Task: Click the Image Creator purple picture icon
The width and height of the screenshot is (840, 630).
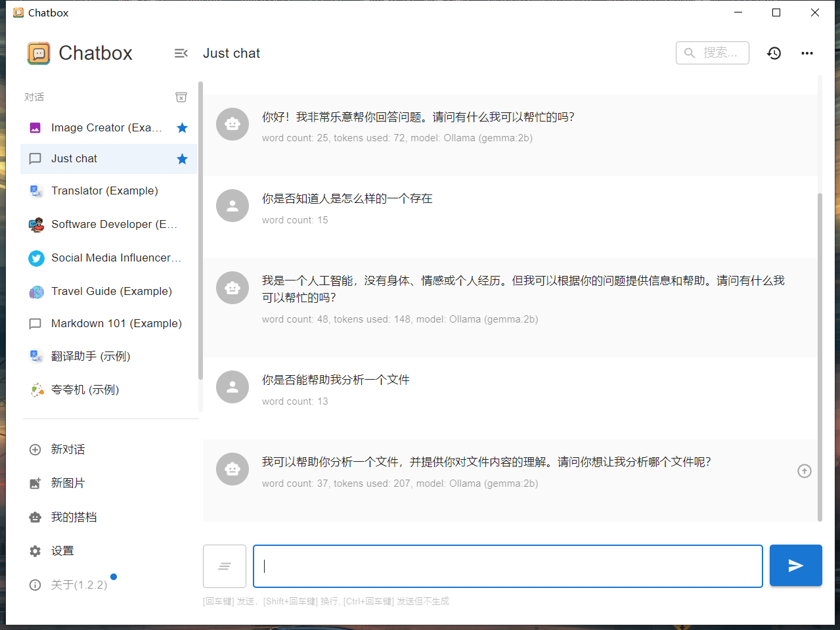Action: pos(35,127)
